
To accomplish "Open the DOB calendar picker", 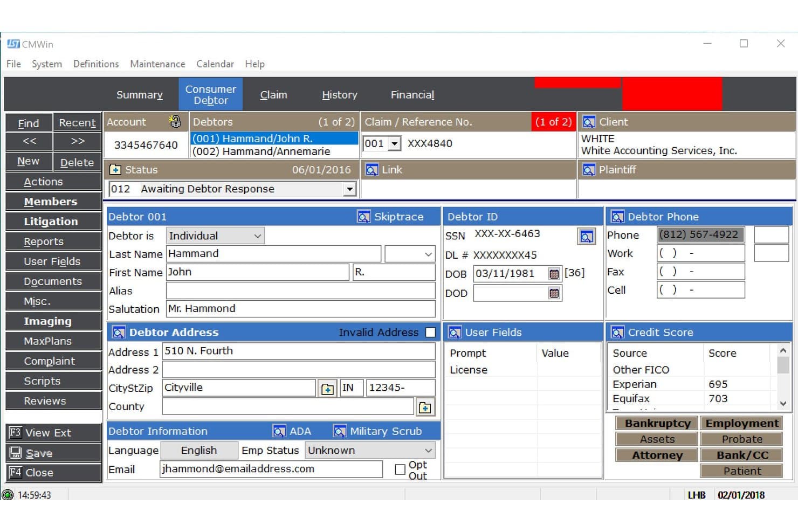I will point(554,274).
